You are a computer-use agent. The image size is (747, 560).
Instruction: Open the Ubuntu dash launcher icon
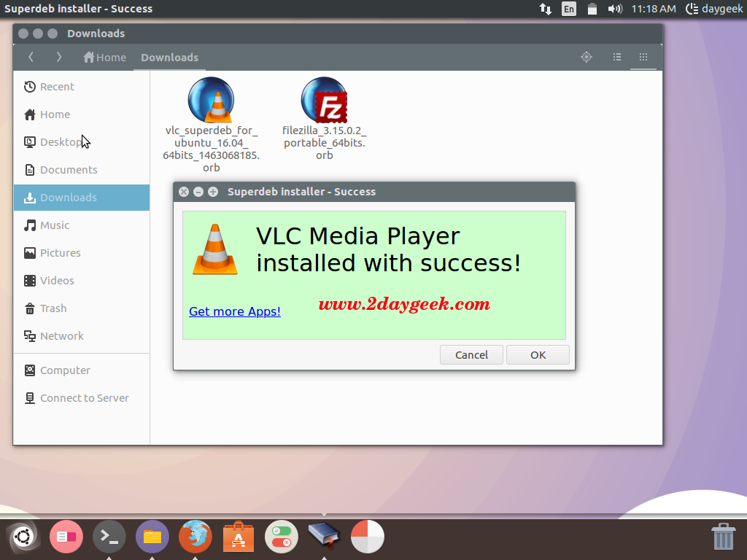pos(23,537)
